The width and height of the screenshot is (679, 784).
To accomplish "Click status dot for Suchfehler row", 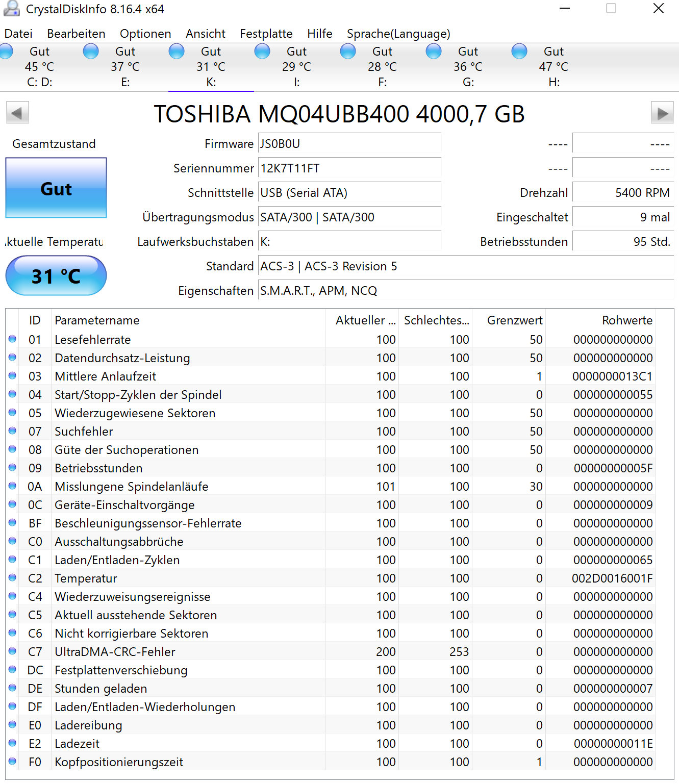I will [12, 431].
